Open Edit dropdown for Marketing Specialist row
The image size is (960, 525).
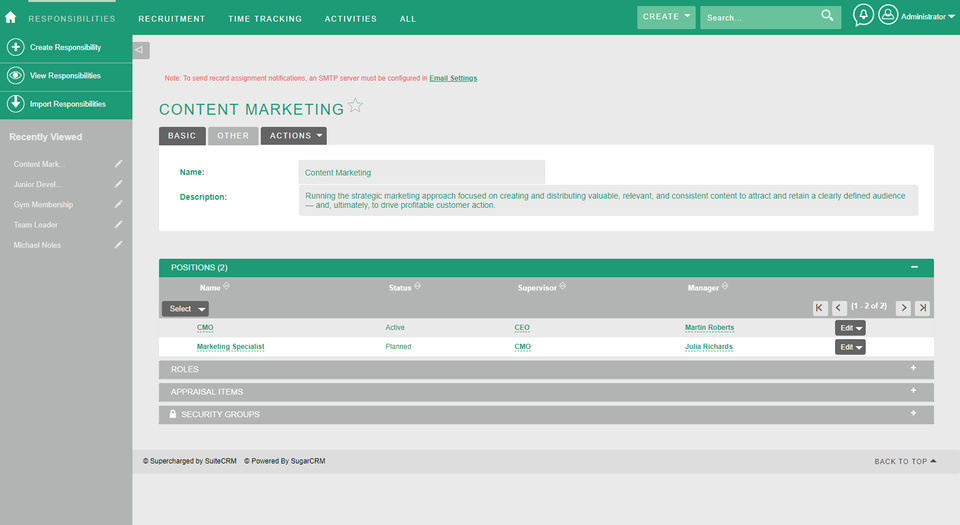[x=859, y=347]
